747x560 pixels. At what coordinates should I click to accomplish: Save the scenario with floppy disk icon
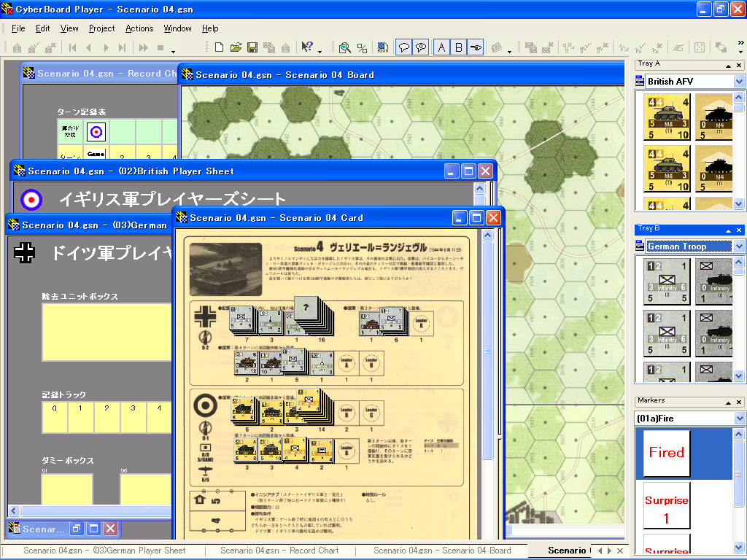pos(252,47)
